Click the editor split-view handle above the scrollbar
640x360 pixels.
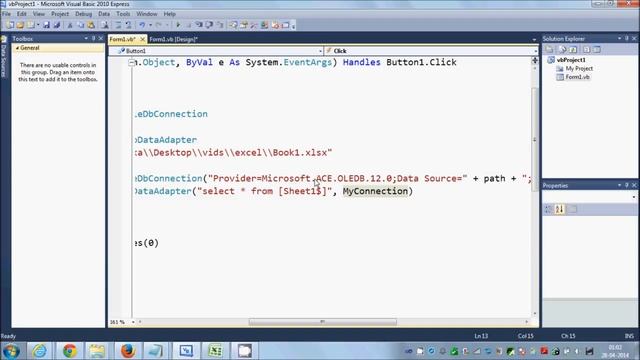pos(535,60)
